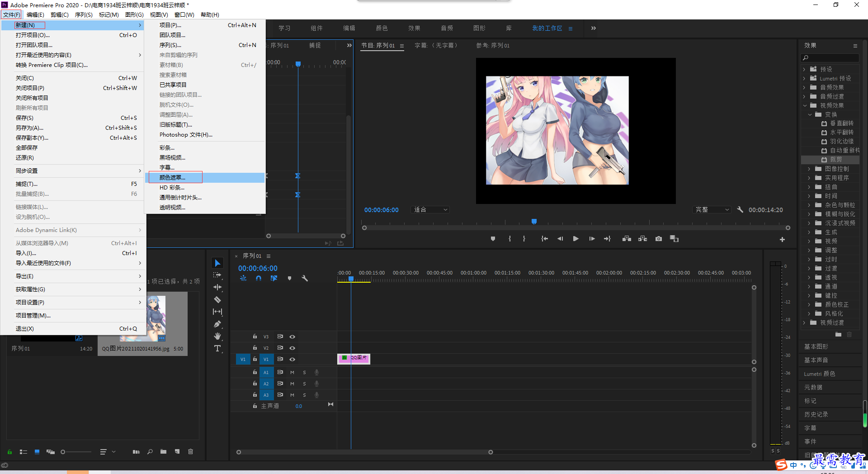
Task: Step back one frame in Program monitor
Action: pos(560,239)
